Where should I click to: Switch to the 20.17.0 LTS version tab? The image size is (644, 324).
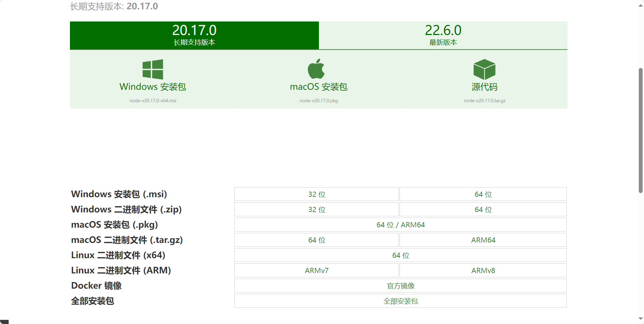pos(194,35)
